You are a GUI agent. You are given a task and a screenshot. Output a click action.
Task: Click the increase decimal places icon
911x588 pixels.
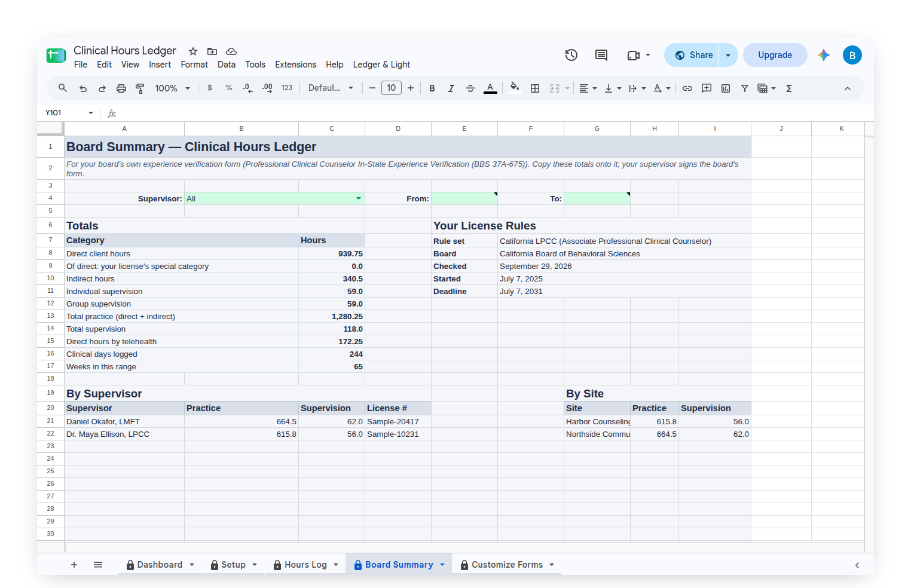pos(267,88)
